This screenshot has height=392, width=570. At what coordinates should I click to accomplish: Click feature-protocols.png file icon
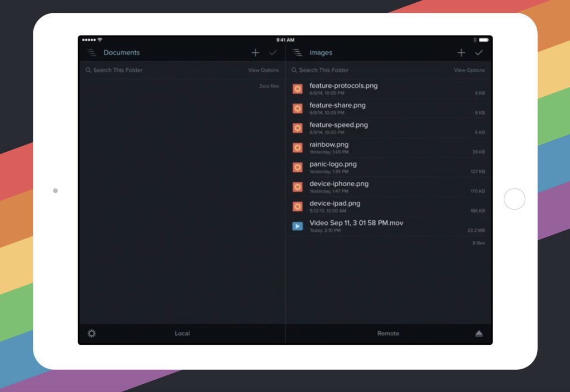click(297, 89)
